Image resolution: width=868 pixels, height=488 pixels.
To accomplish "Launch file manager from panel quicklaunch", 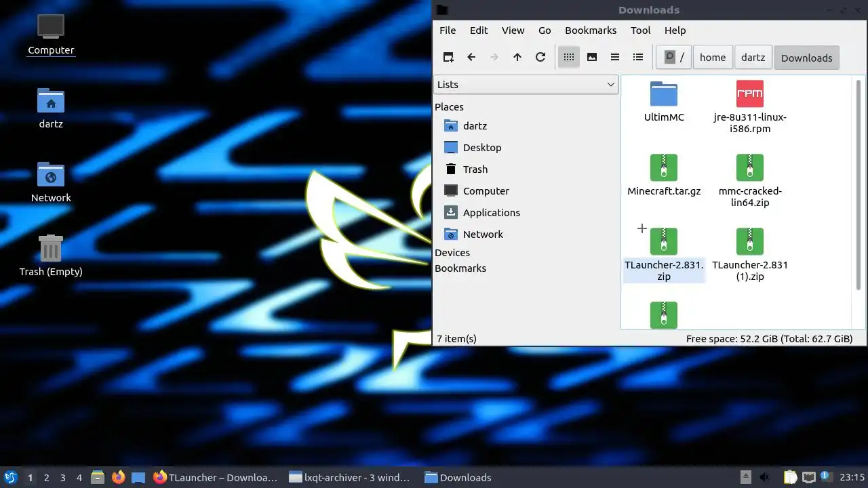I will point(98,477).
